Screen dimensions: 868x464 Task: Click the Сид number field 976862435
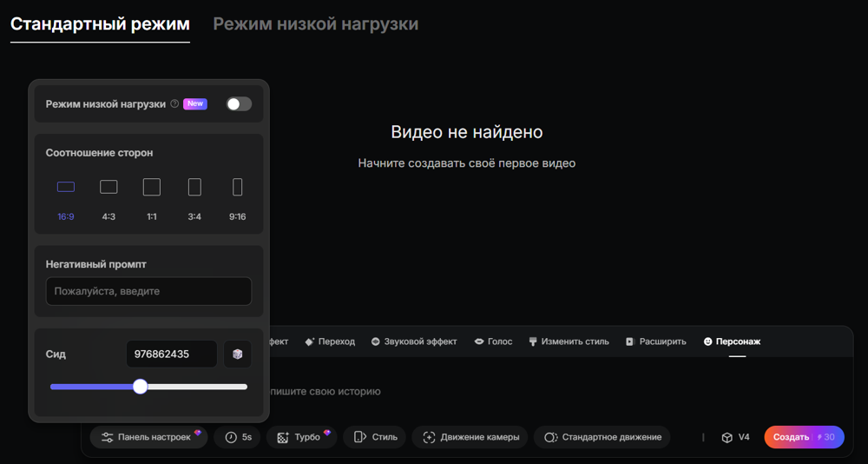[x=172, y=355]
